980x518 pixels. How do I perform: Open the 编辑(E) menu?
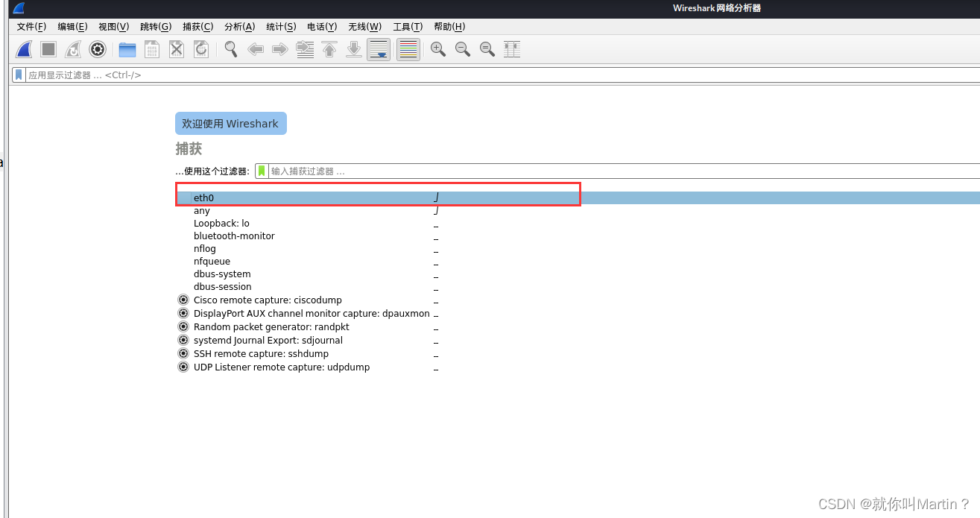coord(72,27)
